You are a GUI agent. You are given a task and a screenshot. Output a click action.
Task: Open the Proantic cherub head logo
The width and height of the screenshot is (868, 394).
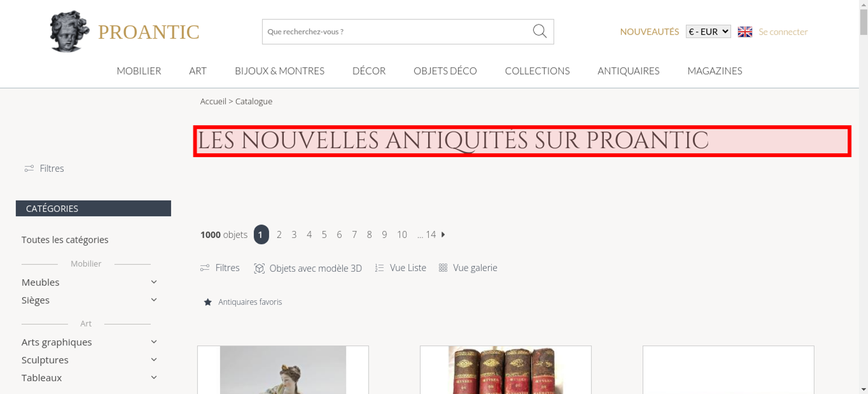(69, 31)
